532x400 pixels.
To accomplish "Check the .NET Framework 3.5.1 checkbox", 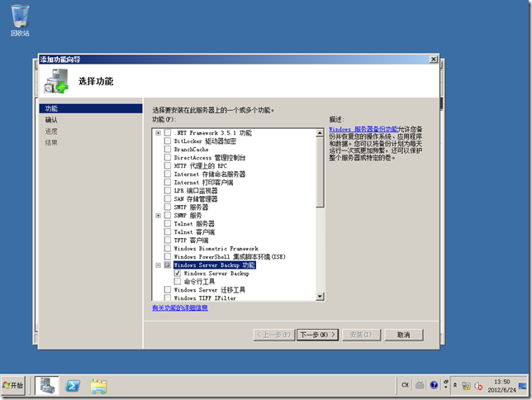I will [x=168, y=132].
